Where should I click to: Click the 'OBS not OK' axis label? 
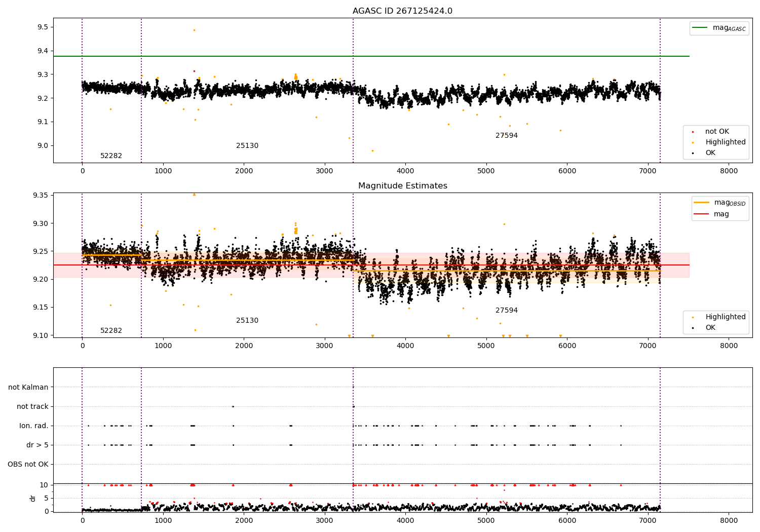point(28,465)
